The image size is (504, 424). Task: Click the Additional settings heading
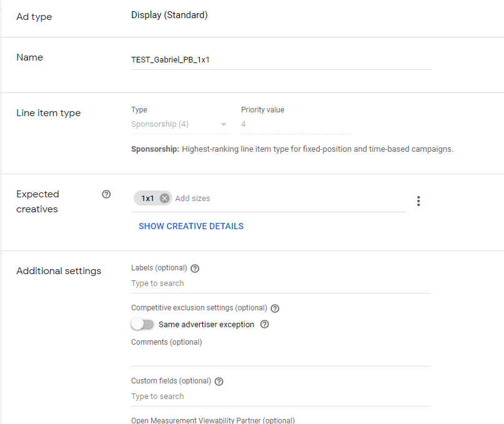pyautogui.click(x=59, y=271)
